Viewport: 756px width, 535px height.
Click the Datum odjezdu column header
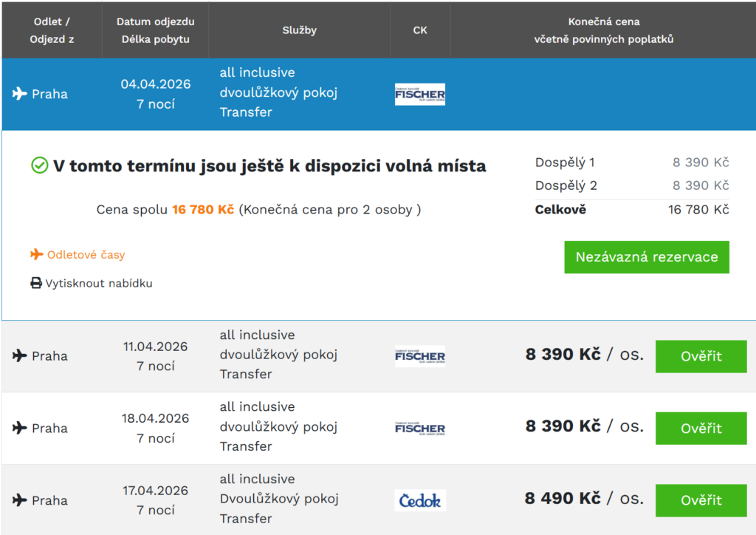[155, 30]
